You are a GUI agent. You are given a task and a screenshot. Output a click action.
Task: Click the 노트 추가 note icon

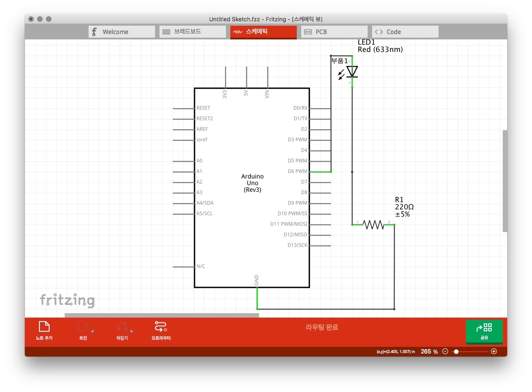[x=44, y=327]
